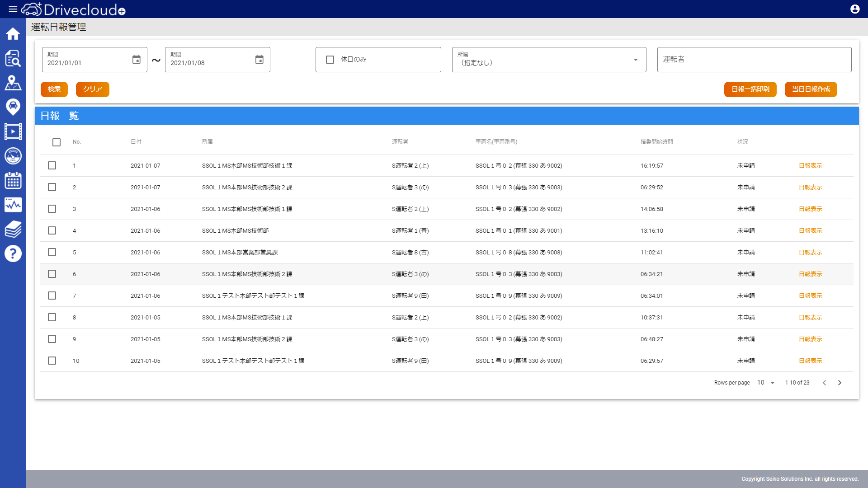This screenshot has width=868, height=488.
Task: Open the stacked layers sidebar icon
Action: [13, 229]
